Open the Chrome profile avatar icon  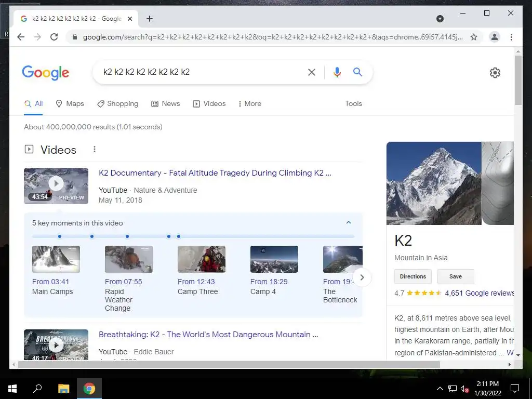click(x=495, y=37)
